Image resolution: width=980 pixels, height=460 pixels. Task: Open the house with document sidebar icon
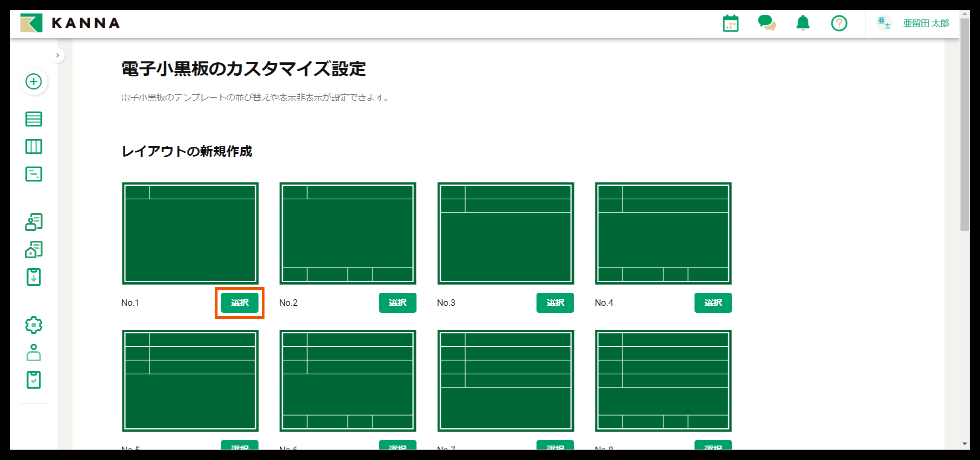pos(33,249)
